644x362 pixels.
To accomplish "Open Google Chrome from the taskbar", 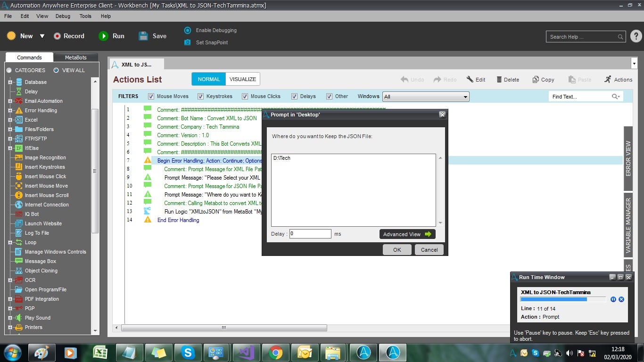I will 276,353.
